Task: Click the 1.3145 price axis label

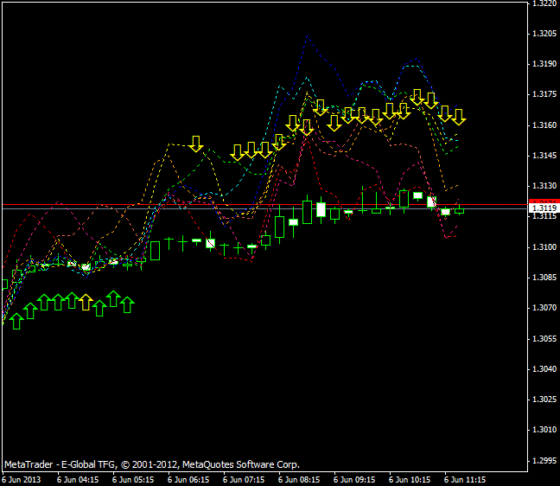Action: click(x=545, y=155)
